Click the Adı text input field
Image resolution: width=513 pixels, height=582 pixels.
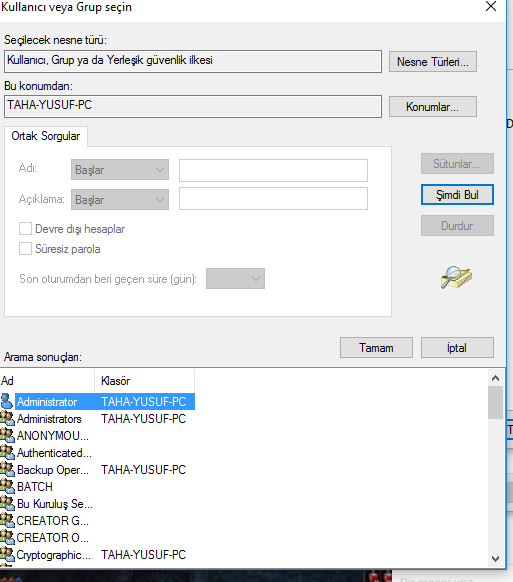click(x=273, y=170)
